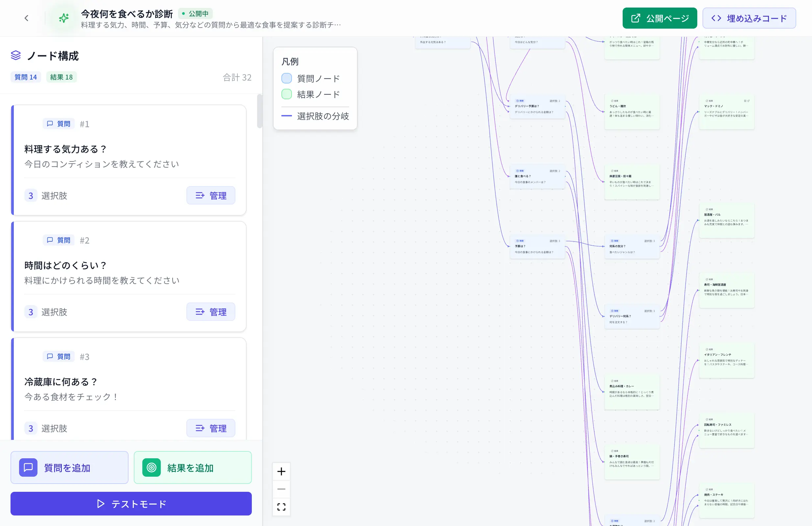This screenshot has width=812, height=526.
Task: Click the target icon on 結果を追加
Action: click(x=152, y=468)
